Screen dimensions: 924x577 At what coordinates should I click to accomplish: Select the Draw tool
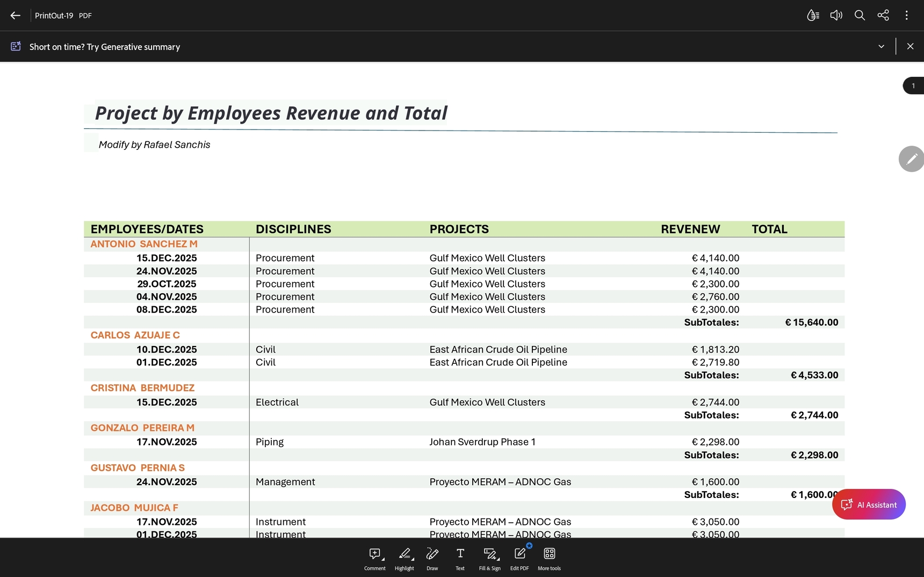[x=432, y=558]
